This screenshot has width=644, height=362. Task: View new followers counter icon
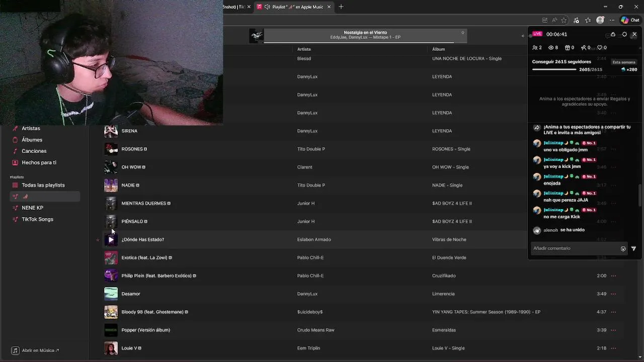586,48
